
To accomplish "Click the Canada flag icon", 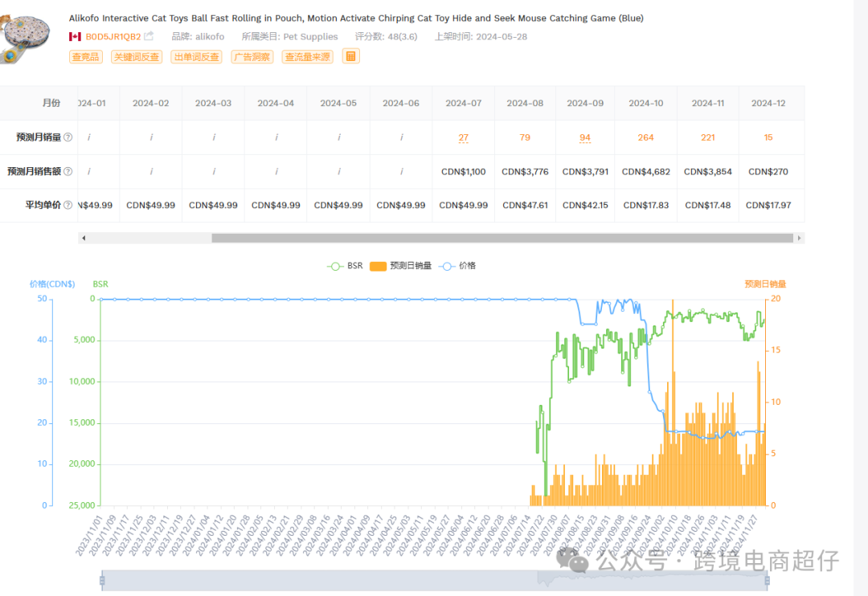I will pos(75,36).
